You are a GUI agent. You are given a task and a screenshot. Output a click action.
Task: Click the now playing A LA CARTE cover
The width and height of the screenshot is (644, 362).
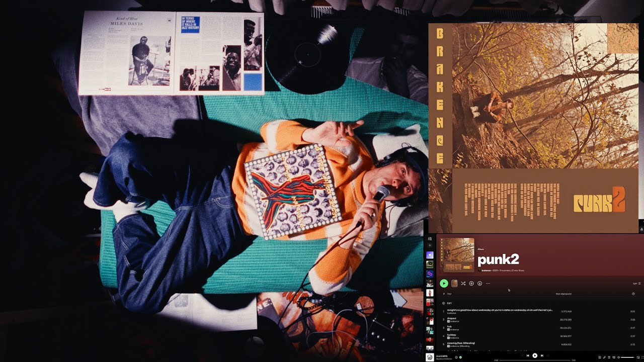point(430,357)
